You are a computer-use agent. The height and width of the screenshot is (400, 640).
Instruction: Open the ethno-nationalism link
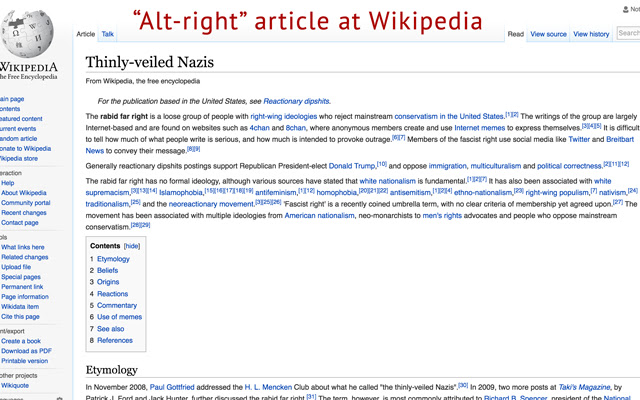coord(483,192)
